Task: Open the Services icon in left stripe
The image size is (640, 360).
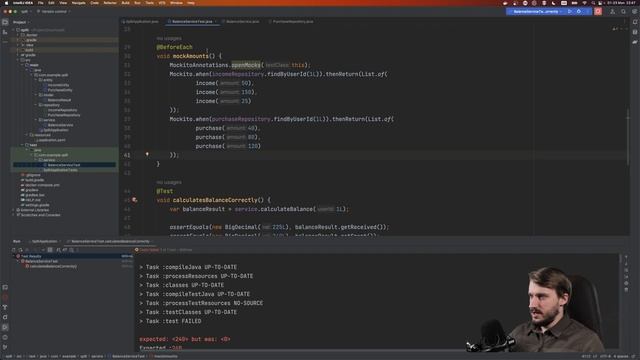Action: coord(5,317)
